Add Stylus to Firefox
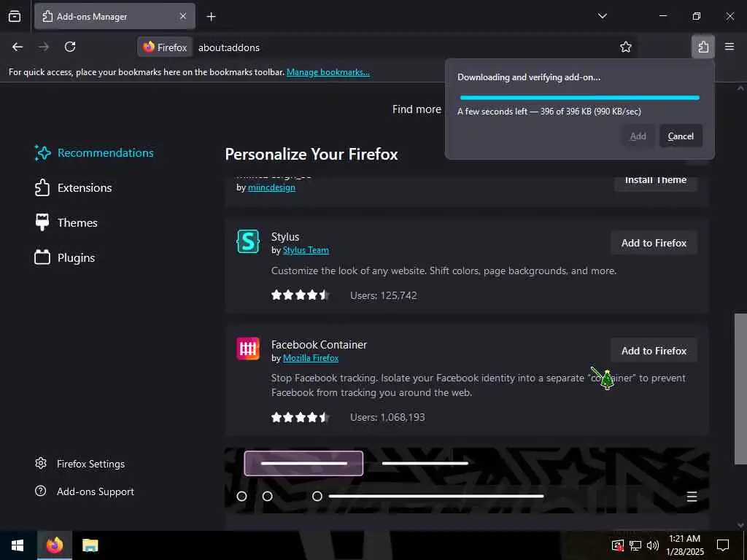The image size is (747, 560). pos(654,243)
